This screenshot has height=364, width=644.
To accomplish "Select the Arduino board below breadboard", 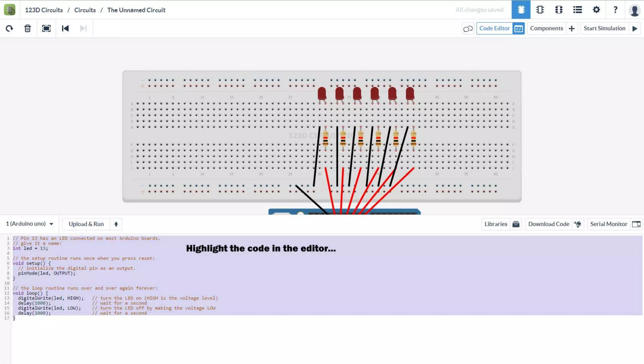I will (x=344, y=212).
